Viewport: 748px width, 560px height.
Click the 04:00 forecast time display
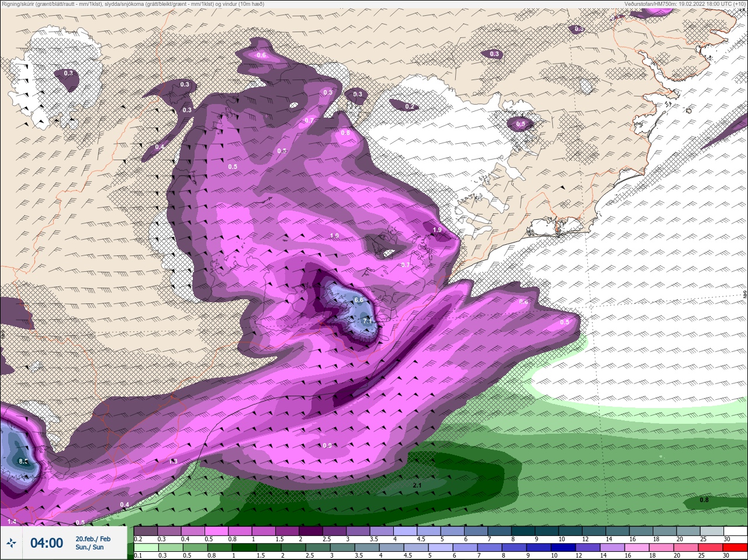[47, 543]
